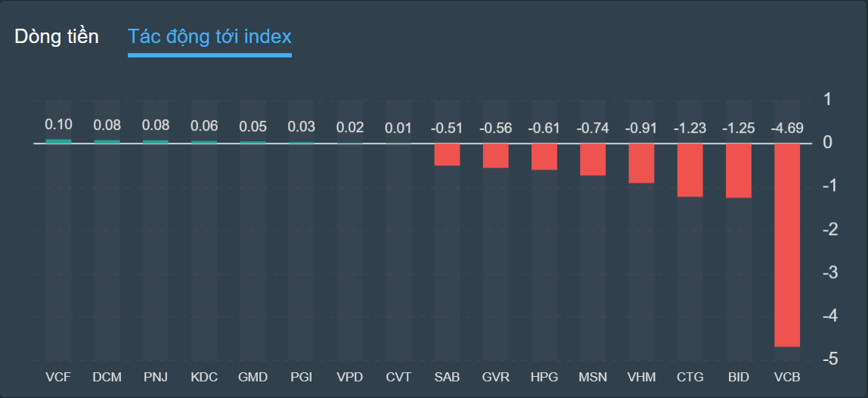This screenshot has height=398, width=868.
Task: Select the red HPG bar
Action: (x=544, y=156)
